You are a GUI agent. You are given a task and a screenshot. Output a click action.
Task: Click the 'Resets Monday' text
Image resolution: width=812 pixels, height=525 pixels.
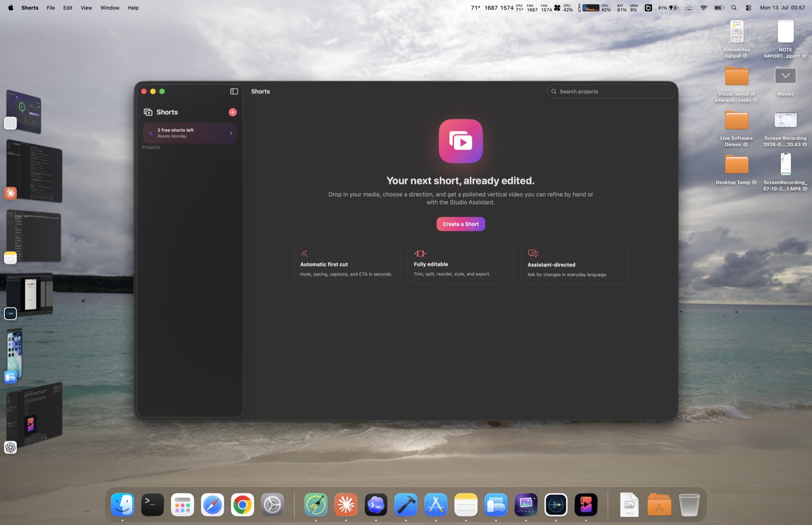click(x=172, y=136)
